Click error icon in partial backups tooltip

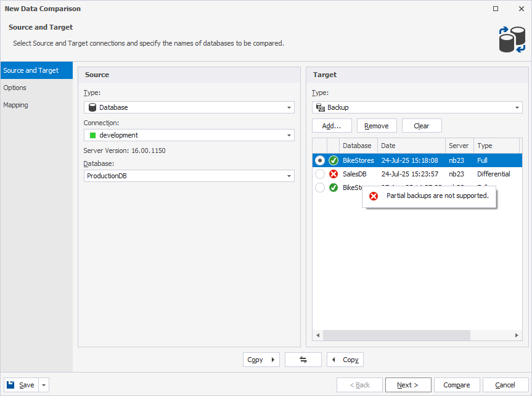tap(374, 196)
